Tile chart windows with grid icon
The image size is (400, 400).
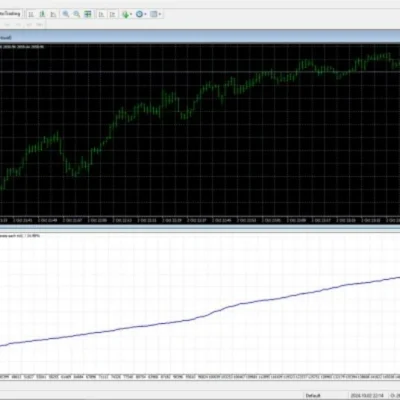coord(88,14)
